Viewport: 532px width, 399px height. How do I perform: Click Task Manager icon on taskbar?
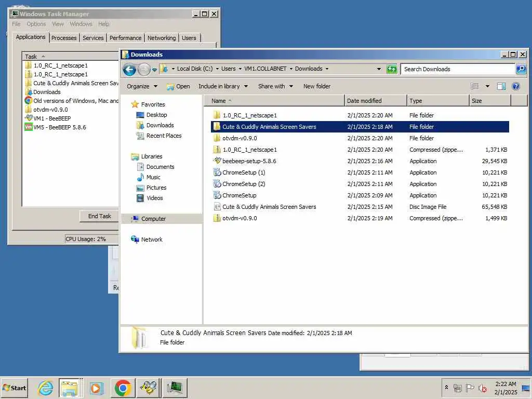[175, 388]
